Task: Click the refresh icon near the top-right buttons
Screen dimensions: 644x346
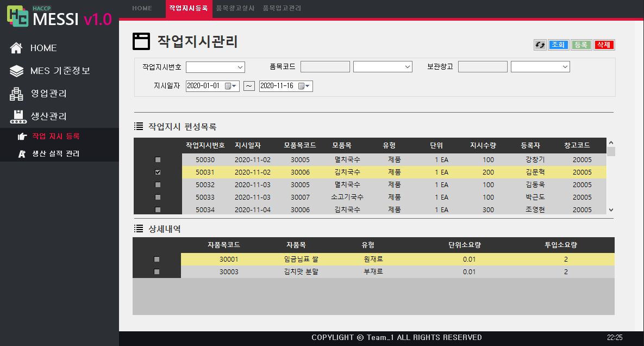Action: coord(540,45)
